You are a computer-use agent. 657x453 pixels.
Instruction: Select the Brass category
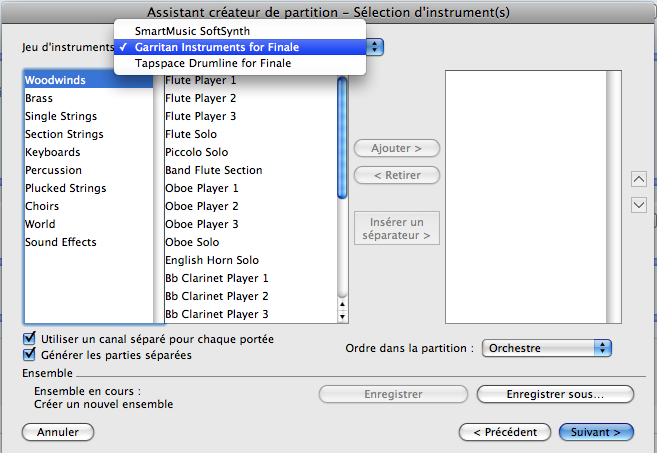pos(39,98)
